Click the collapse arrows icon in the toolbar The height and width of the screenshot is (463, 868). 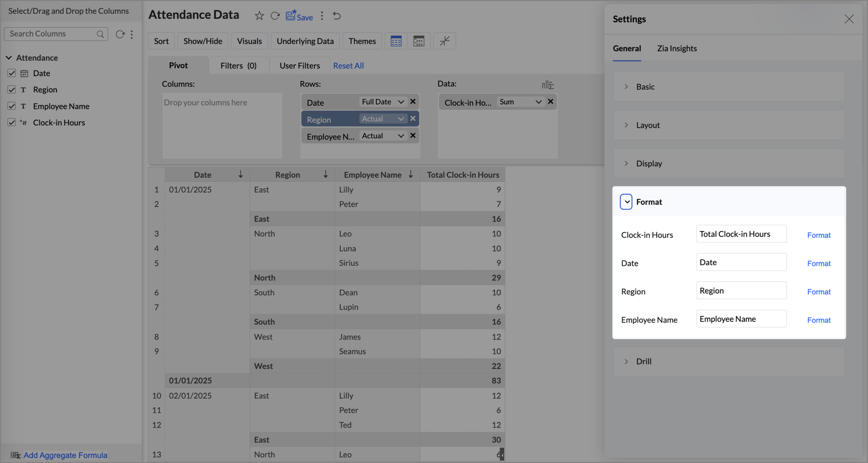click(x=444, y=41)
